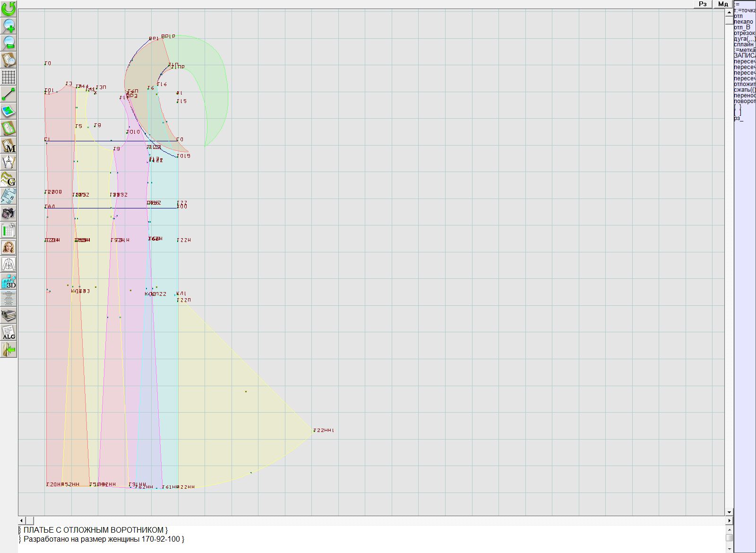Open the ALG algorithm document icon
Image resolution: width=756 pixels, height=553 pixels.
click(9, 332)
